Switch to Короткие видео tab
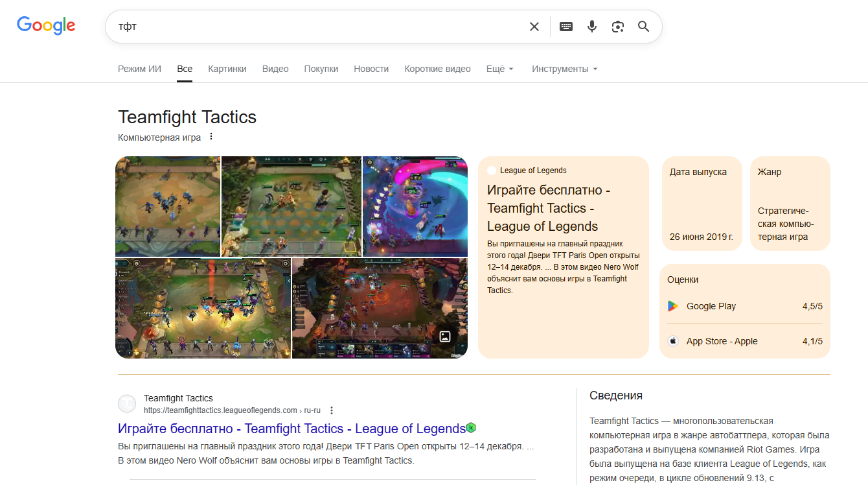Viewport: 868px width, 485px height. pyautogui.click(x=437, y=69)
